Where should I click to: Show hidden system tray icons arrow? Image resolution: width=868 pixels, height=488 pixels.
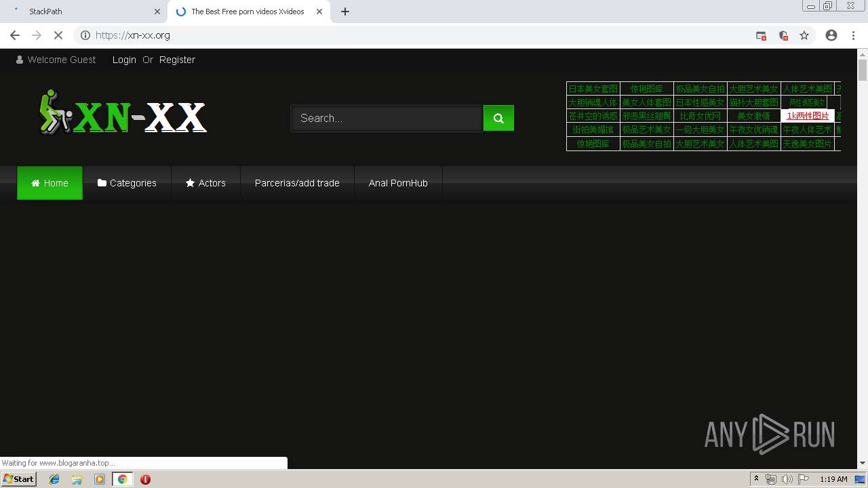pyautogui.click(x=756, y=479)
